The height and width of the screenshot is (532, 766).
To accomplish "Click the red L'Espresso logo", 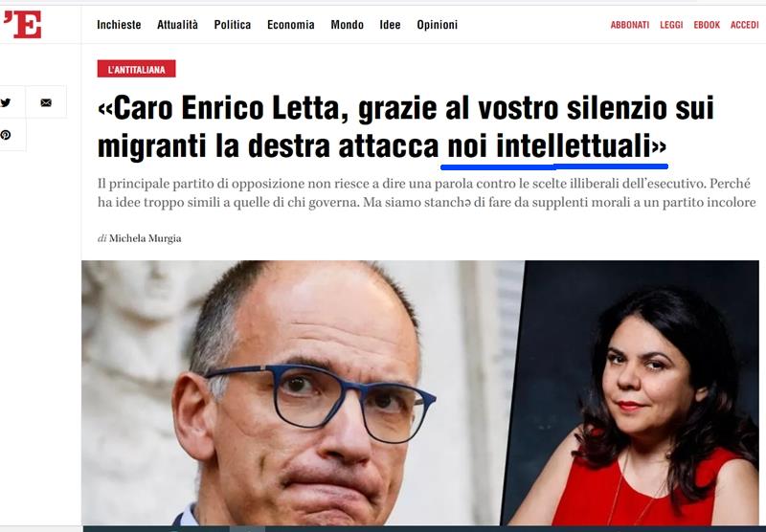I will coord(22,24).
